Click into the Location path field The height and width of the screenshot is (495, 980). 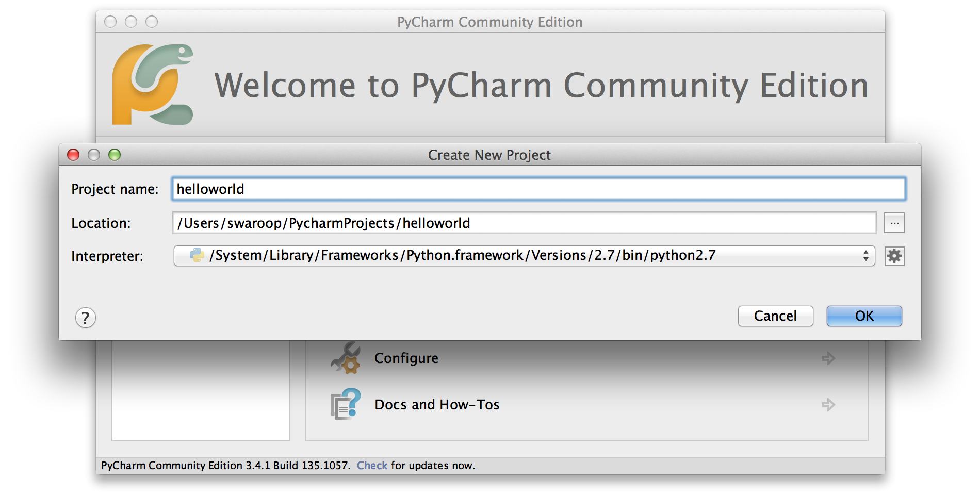point(524,223)
